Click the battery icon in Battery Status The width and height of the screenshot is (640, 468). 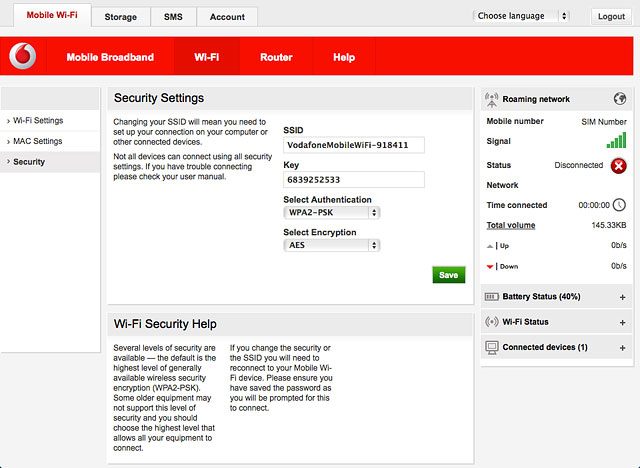(491, 297)
